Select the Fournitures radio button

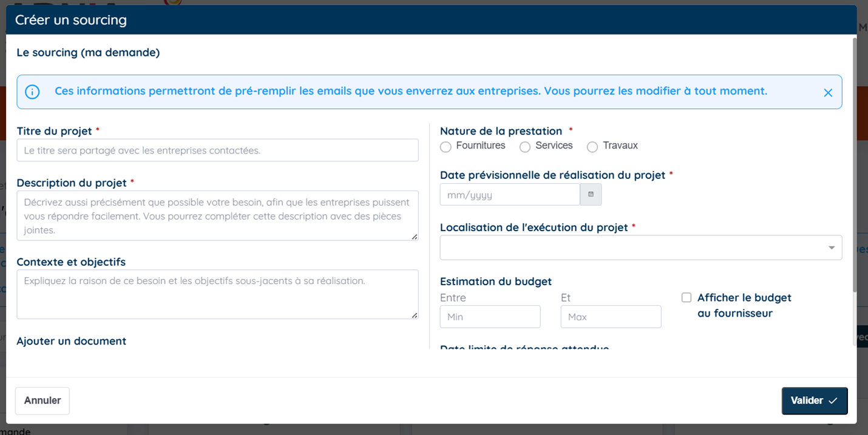446,147
